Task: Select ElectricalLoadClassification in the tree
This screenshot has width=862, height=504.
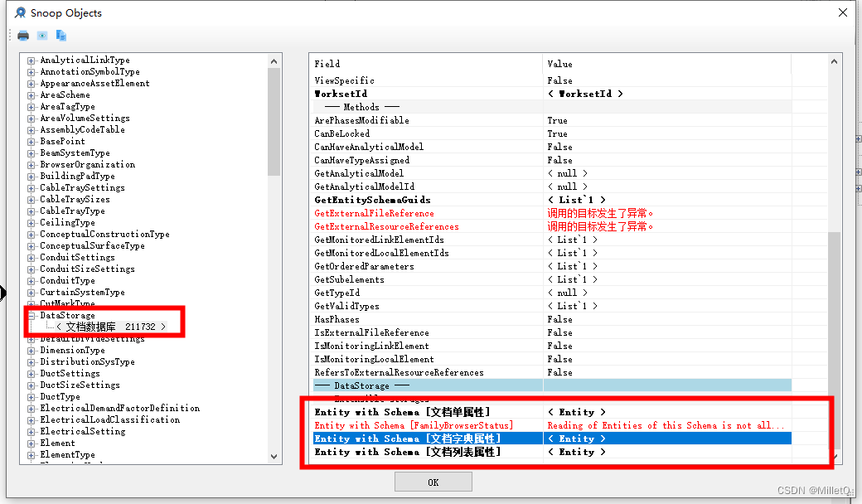Action: (110, 420)
